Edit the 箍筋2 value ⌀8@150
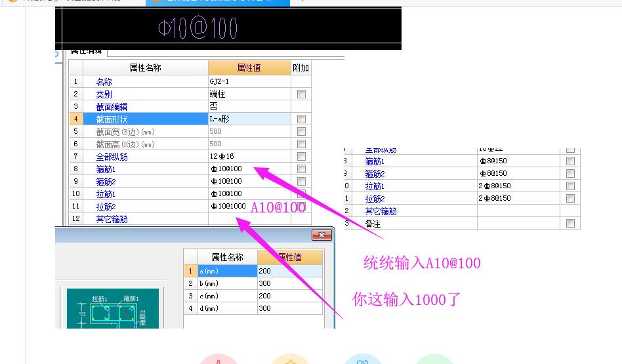The height and width of the screenshot is (364, 622). pyautogui.click(x=518, y=173)
